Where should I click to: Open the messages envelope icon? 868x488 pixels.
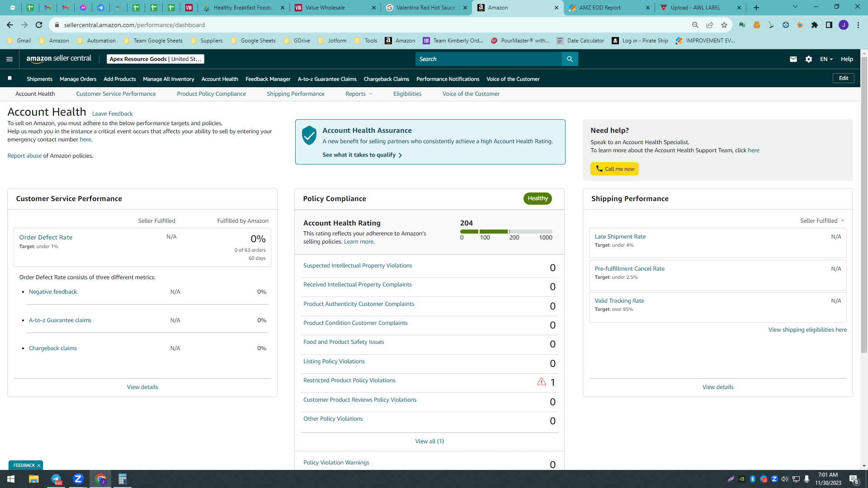(x=793, y=59)
